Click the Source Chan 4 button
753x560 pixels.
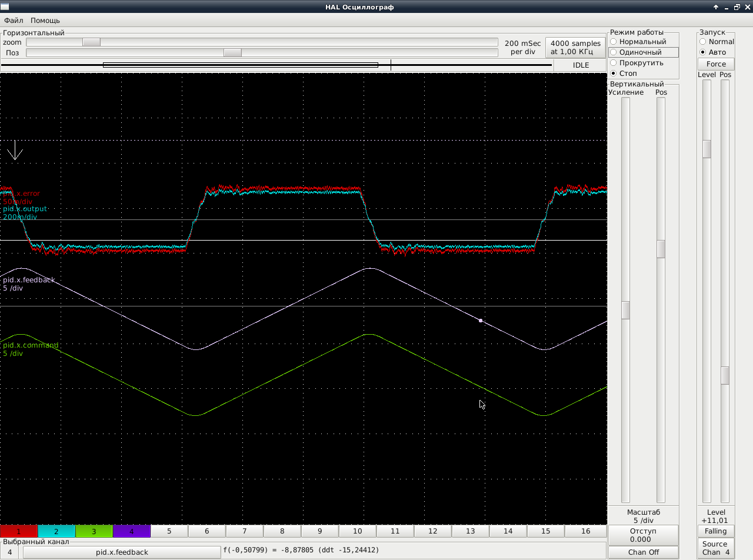[716, 548]
